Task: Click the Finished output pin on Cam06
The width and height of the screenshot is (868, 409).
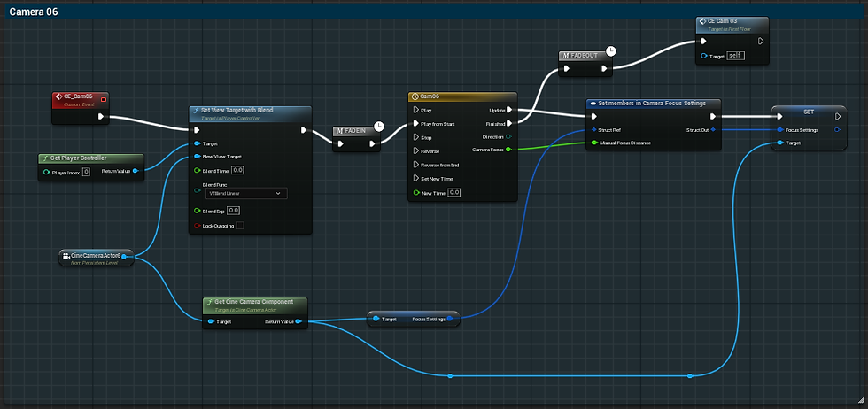Action: pos(509,123)
